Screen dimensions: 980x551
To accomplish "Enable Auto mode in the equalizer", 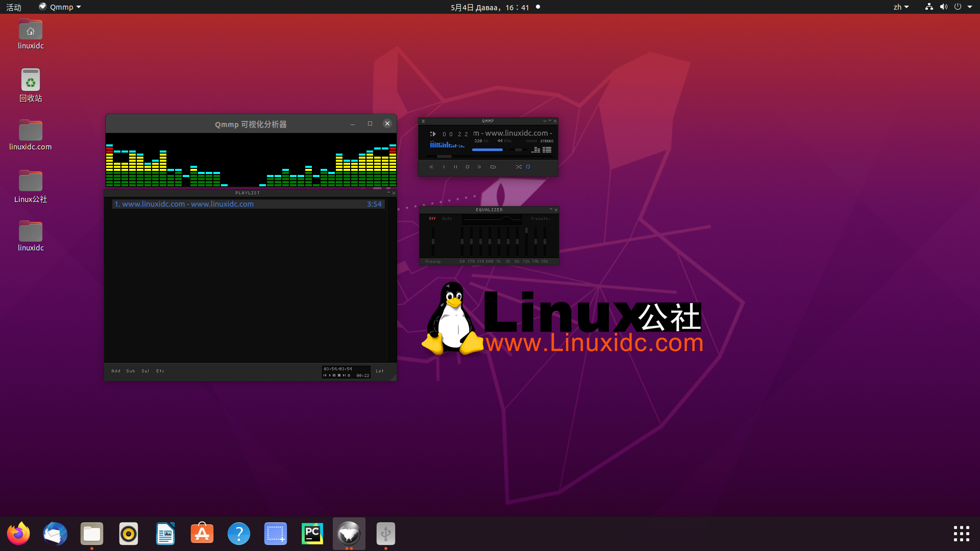I will (x=447, y=218).
